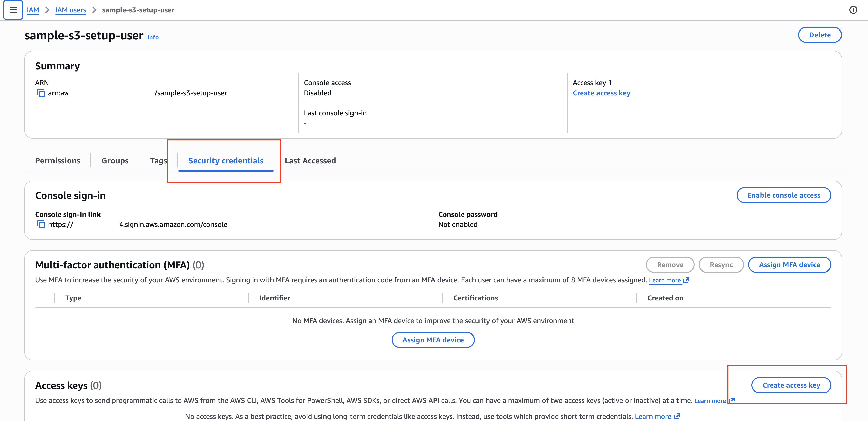Open the hamburger navigation menu

(x=13, y=10)
